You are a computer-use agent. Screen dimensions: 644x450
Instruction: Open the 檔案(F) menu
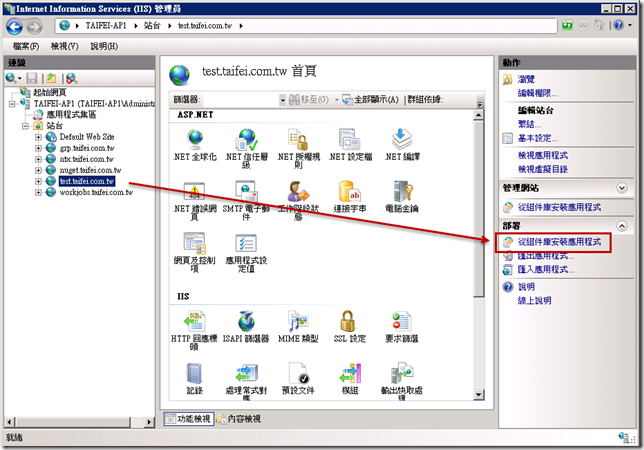click(x=26, y=46)
